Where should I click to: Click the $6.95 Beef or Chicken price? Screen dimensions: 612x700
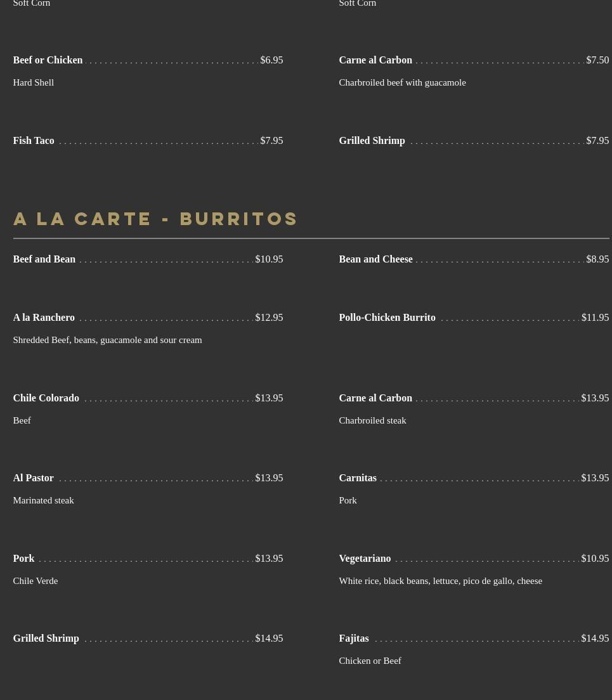[271, 60]
